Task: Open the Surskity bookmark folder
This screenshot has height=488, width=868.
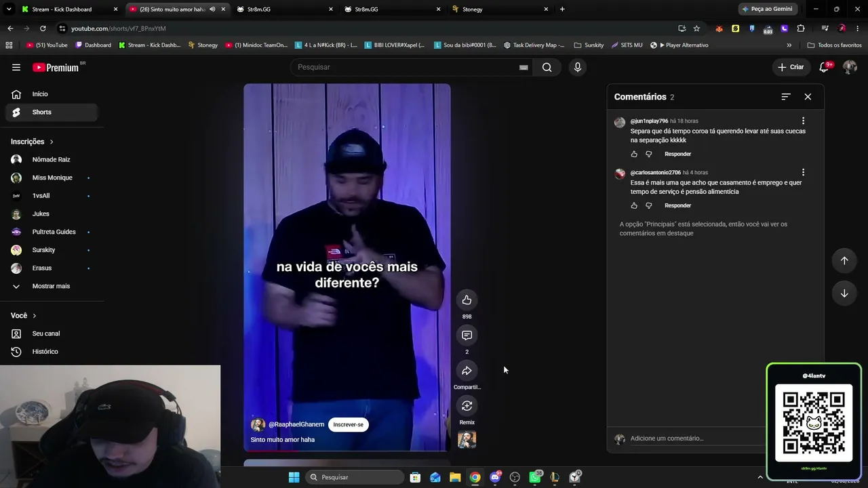Action: pyautogui.click(x=589, y=45)
